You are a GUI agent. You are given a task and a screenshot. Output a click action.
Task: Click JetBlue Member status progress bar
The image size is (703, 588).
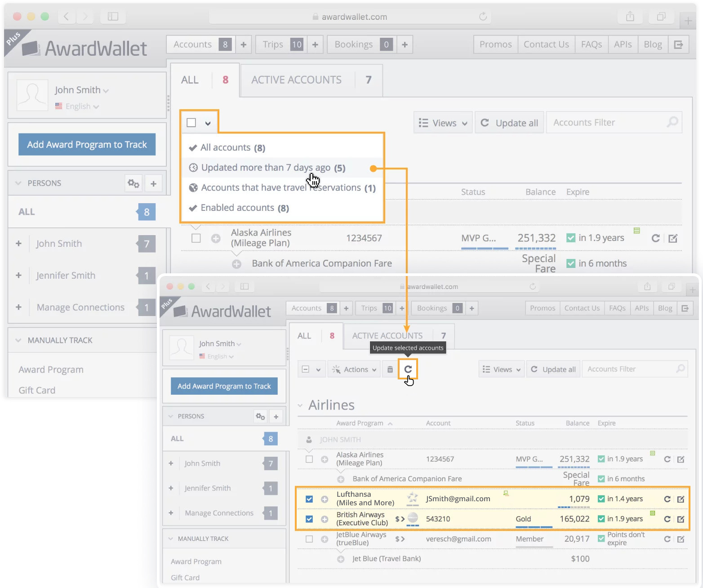pyautogui.click(x=534, y=547)
